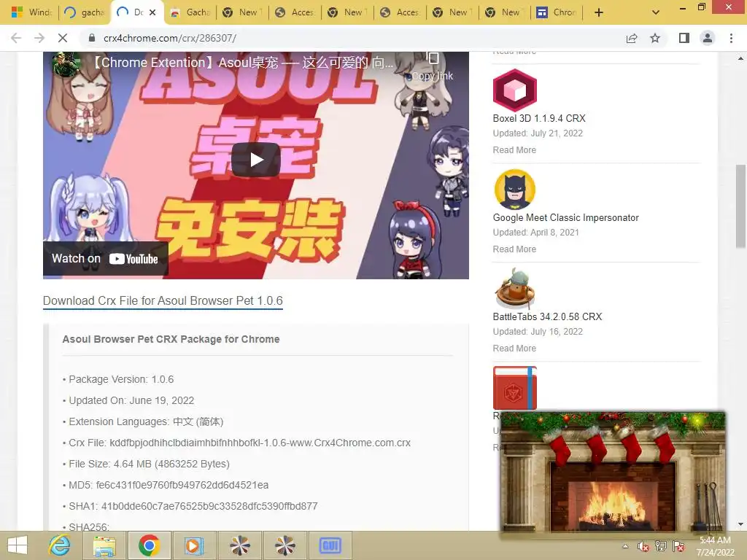Copy link of the embedded video
Image resolution: width=747 pixels, height=560 pixels.
point(433,66)
